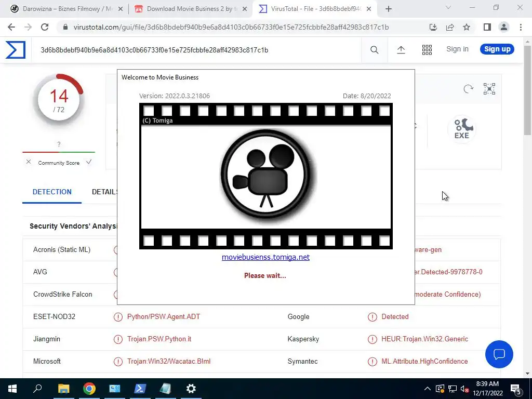Open the notification center icon
The image size is (532, 399).
(x=516, y=389)
